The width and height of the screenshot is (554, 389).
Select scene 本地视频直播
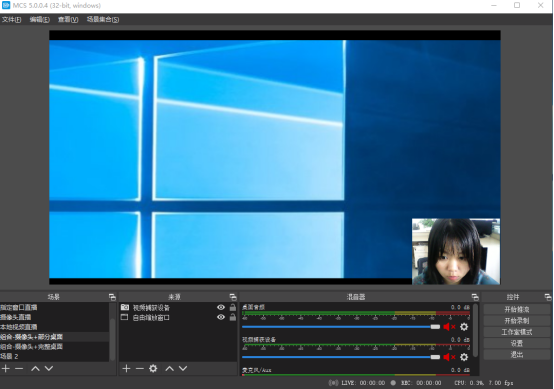click(x=54, y=327)
